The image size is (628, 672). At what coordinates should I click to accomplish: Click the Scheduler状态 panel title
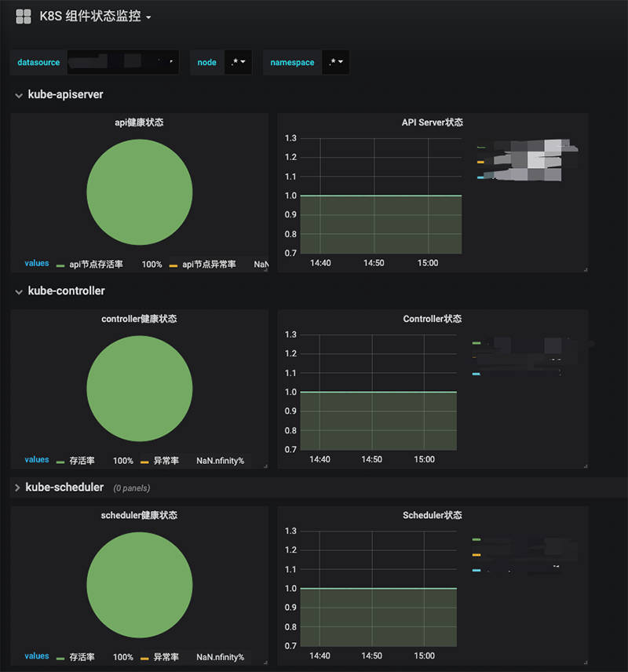(x=432, y=515)
